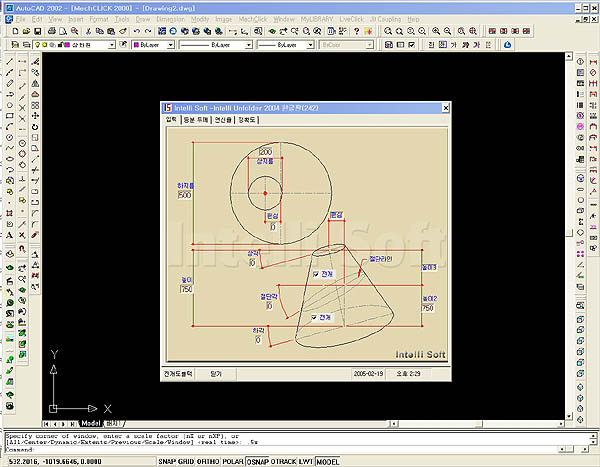Select the Rectangle draw tool
600x467 pixels.
10,116
